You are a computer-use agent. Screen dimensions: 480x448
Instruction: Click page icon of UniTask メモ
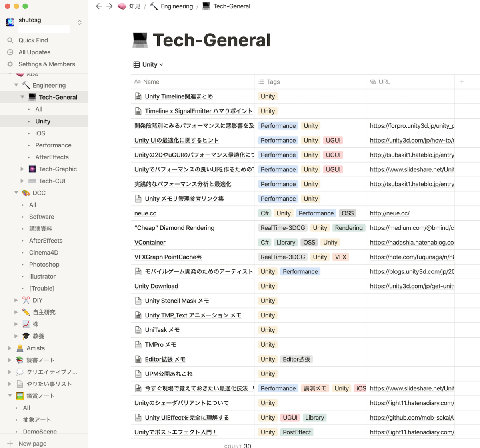coord(138,330)
